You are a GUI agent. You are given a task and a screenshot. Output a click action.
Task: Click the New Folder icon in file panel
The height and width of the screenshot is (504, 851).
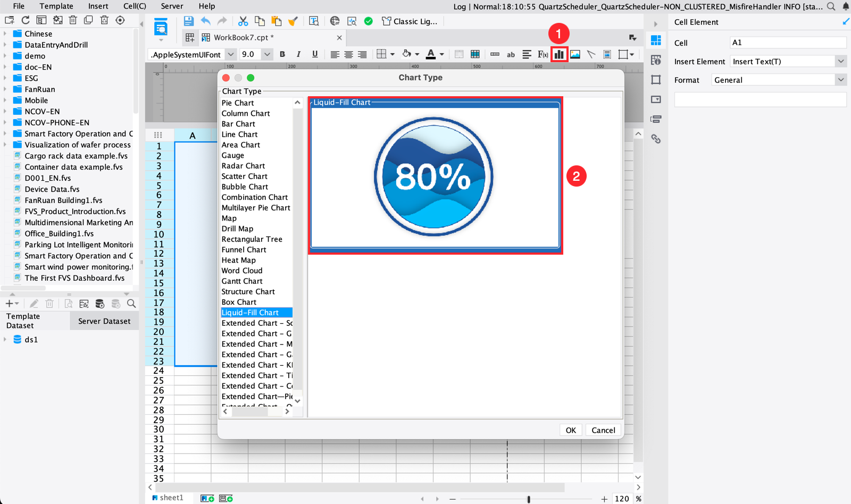coord(10,20)
